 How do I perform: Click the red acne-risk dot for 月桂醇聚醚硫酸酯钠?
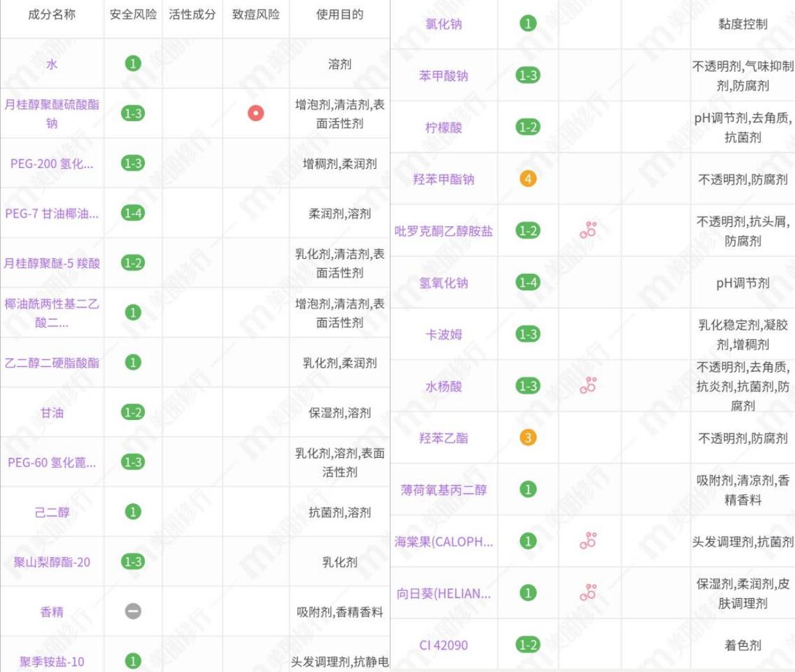pos(255,112)
